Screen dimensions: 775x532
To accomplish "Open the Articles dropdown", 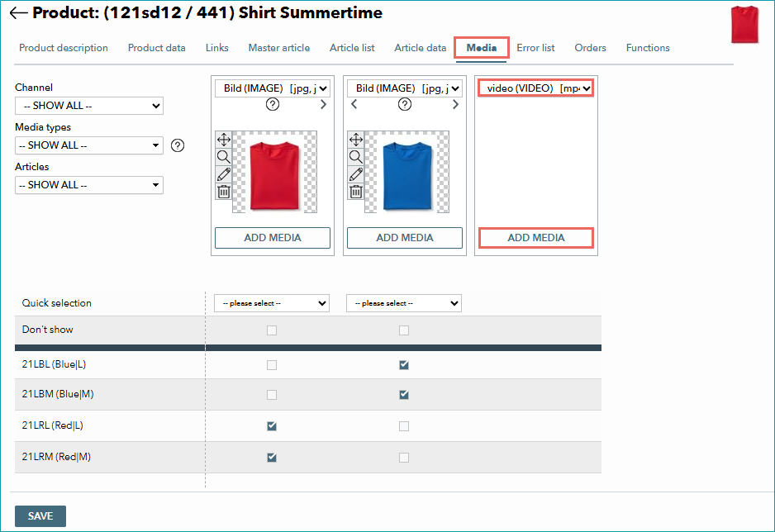I will pyautogui.click(x=89, y=185).
